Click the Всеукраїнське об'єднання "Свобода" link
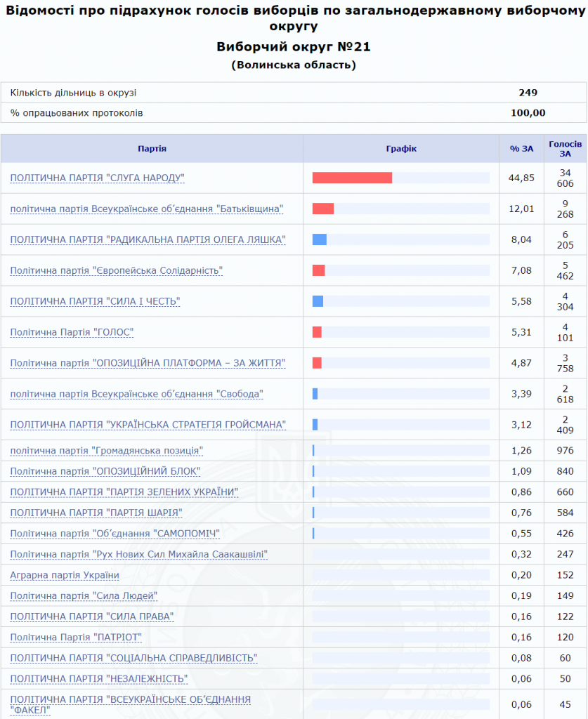588x719 pixels. tap(136, 394)
